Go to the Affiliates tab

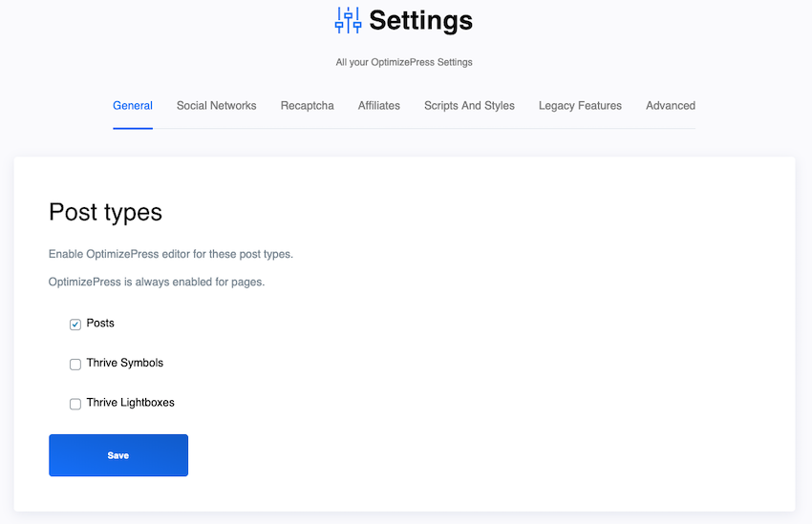tap(379, 106)
